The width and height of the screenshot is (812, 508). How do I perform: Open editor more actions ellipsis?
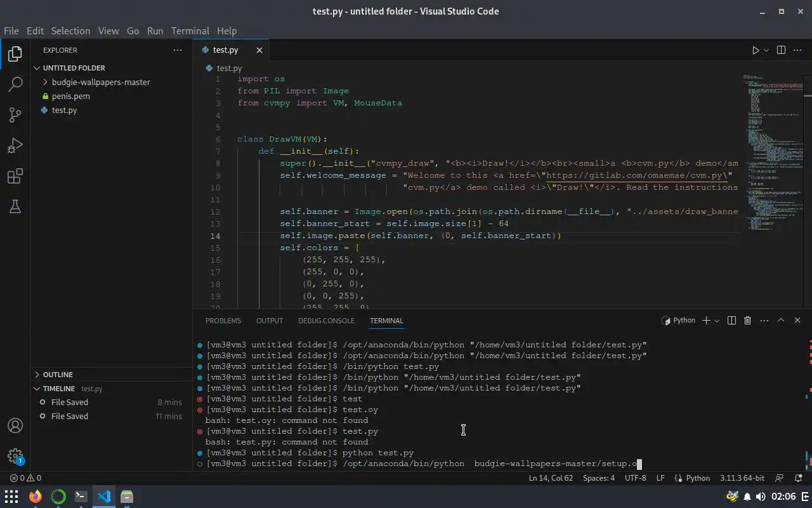[x=799, y=50]
